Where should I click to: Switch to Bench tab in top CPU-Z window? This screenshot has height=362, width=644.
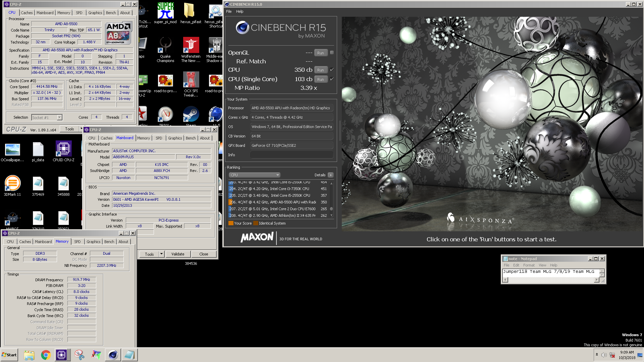coord(111,13)
